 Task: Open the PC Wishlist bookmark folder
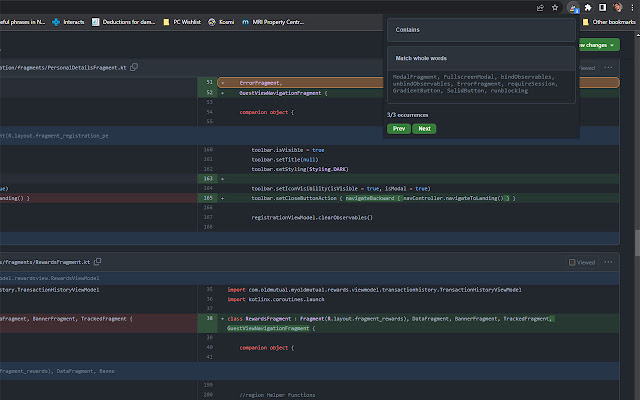click(x=182, y=22)
